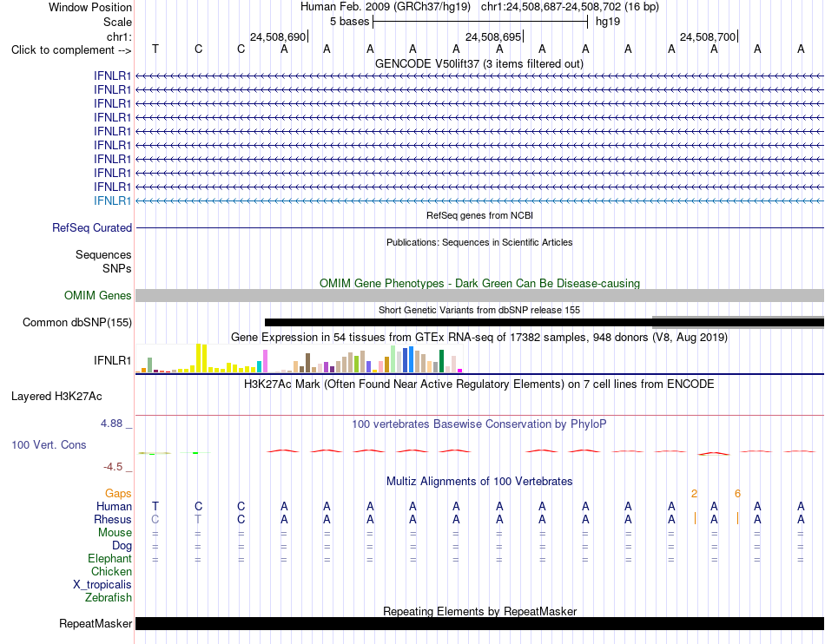Click the 4.88 upper conservation scale value
Image resolution: width=825 pixels, height=644 pixels.
[111, 424]
